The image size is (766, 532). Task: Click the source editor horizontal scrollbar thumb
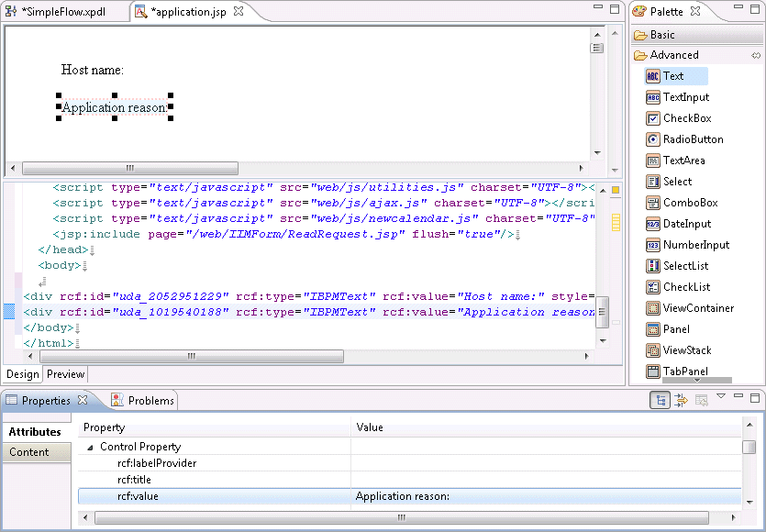pyautogui.click(x=191, y=356)
